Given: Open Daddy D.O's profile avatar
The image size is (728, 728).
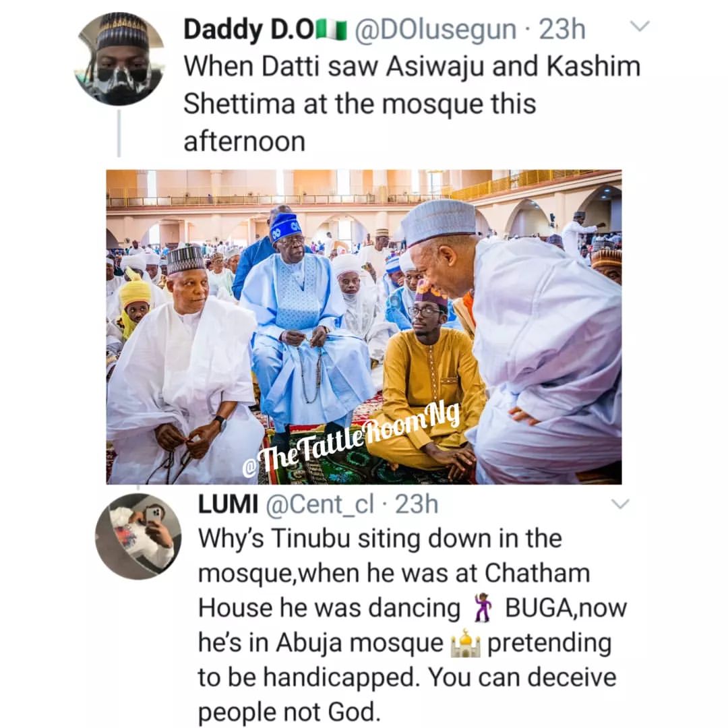Looking at the screenshot, I should pos(119,59).
